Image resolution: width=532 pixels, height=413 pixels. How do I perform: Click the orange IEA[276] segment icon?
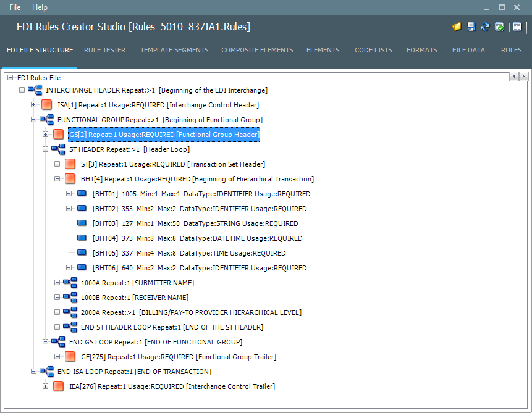(58, 386)
